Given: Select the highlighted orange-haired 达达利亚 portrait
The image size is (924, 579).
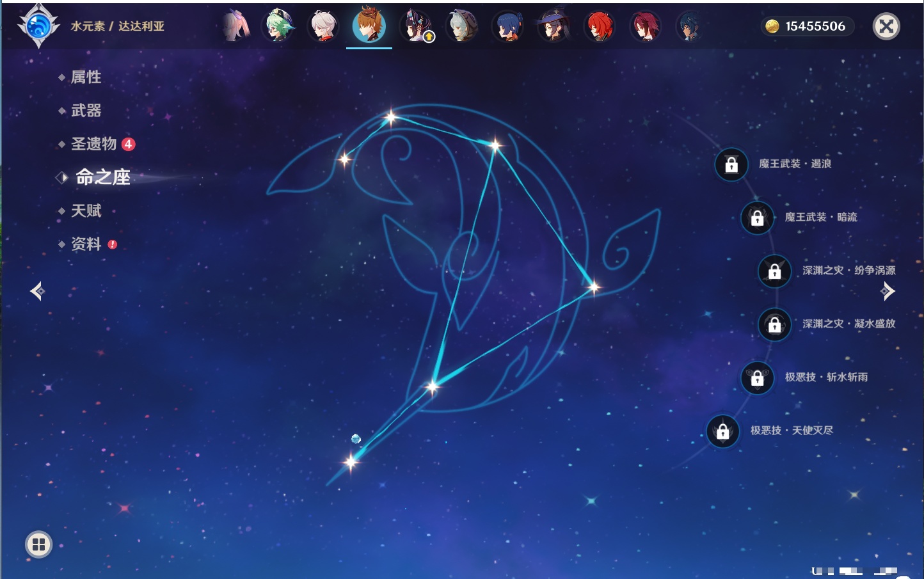Looking at the screenshot, I should [369, 25].
